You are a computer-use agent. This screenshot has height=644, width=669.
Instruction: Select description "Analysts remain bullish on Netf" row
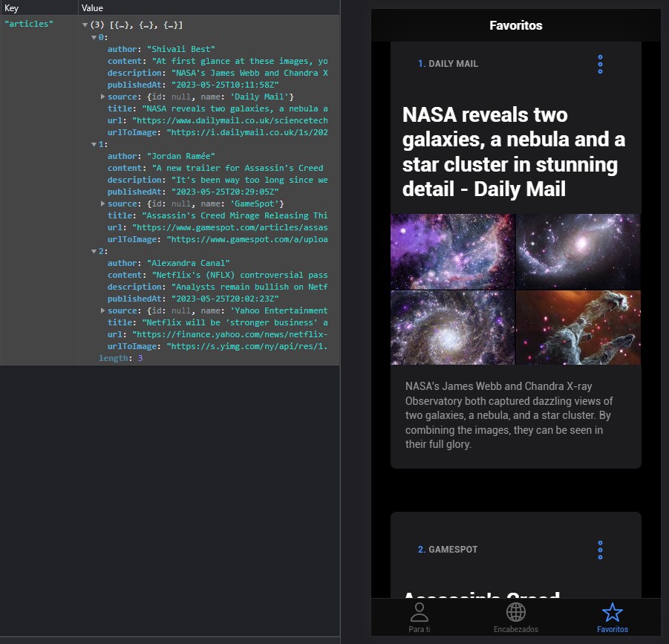[x=218, y=287]
